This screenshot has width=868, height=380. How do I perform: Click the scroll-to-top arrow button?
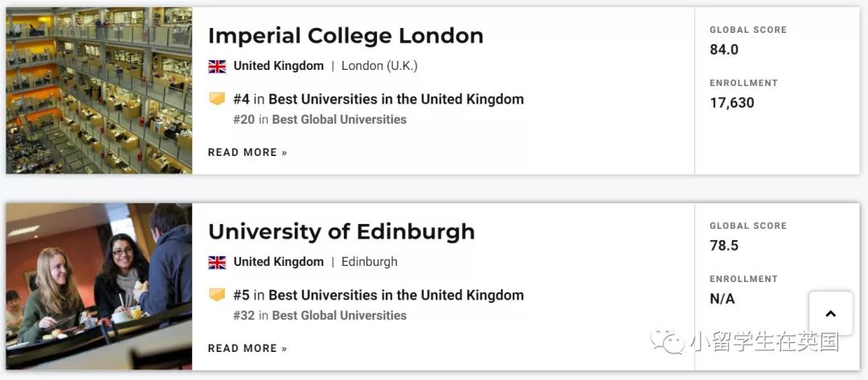(x=830, y=313)
